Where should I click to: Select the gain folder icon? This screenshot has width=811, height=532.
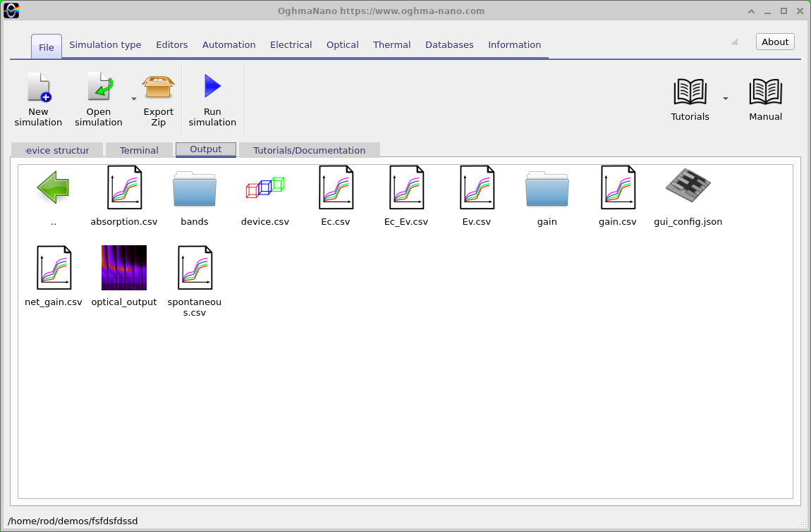[x=547, y=189]
